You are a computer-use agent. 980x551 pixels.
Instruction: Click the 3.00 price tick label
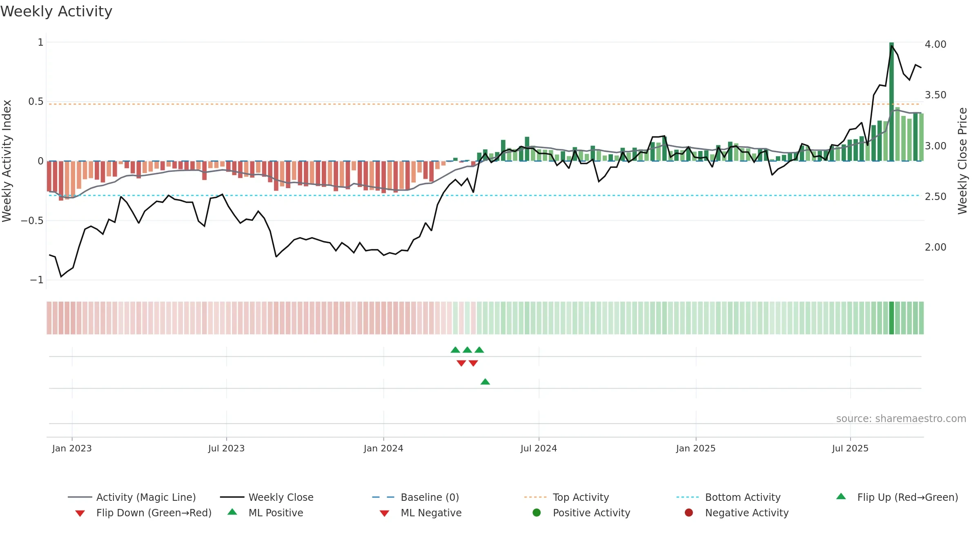click(x=935, y=146)
